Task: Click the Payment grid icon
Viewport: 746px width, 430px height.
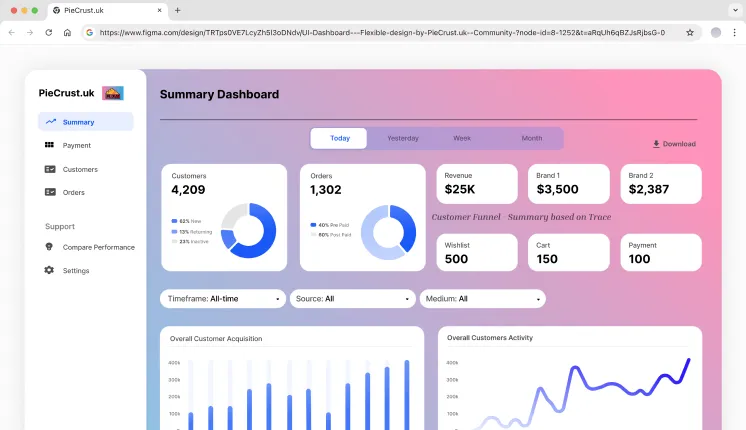Action: 49,145
